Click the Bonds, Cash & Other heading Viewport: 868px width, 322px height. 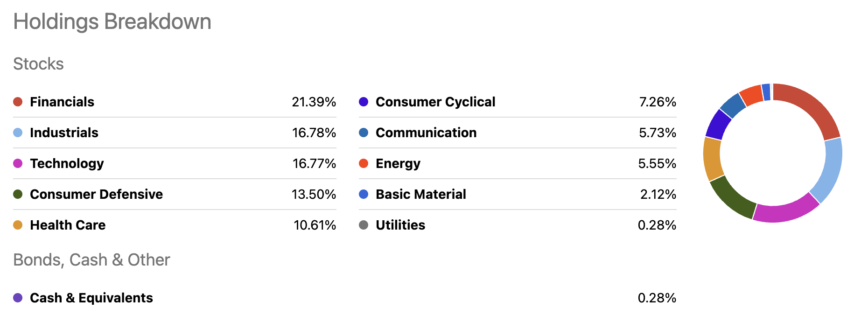[91, 260]
